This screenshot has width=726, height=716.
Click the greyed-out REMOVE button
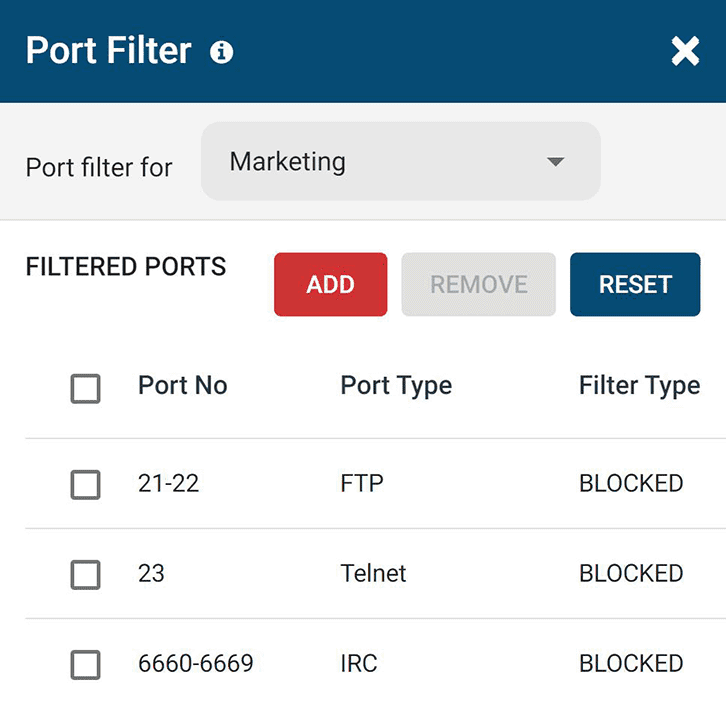click(478, 285)
